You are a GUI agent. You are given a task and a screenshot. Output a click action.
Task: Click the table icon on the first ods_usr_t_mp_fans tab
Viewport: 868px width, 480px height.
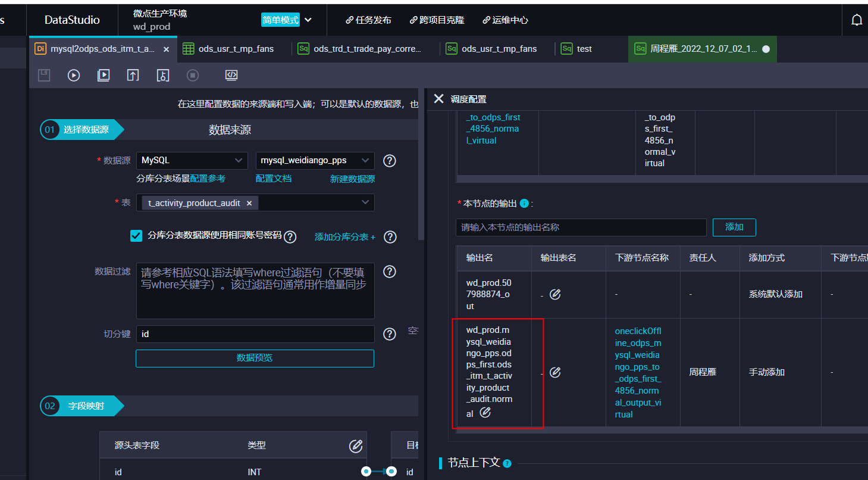tap(189, 49)
